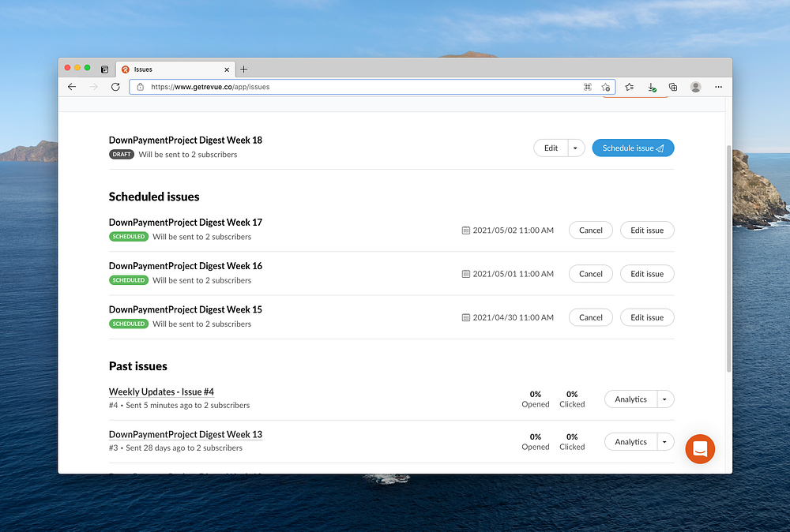Viewport: 790px width, 532px height.
Task: Reload the page with the refresh icon
Action: [x=115, y=87]
